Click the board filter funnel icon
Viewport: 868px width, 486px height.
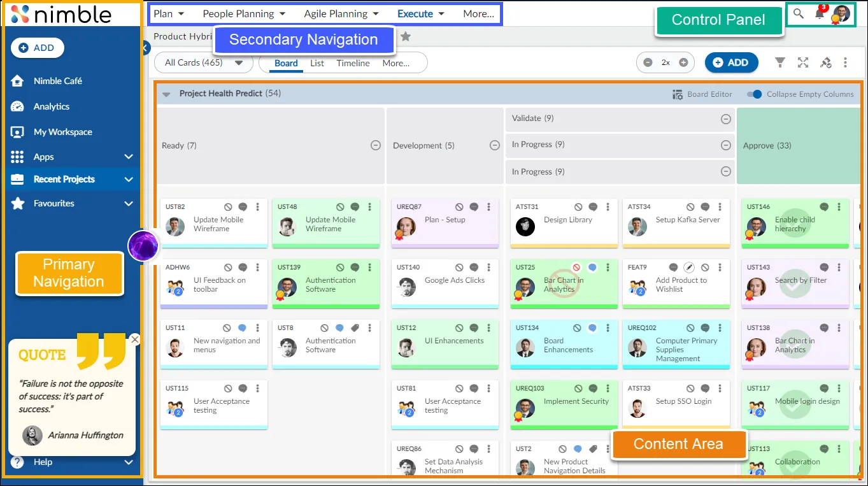click(x=779, y=62)
